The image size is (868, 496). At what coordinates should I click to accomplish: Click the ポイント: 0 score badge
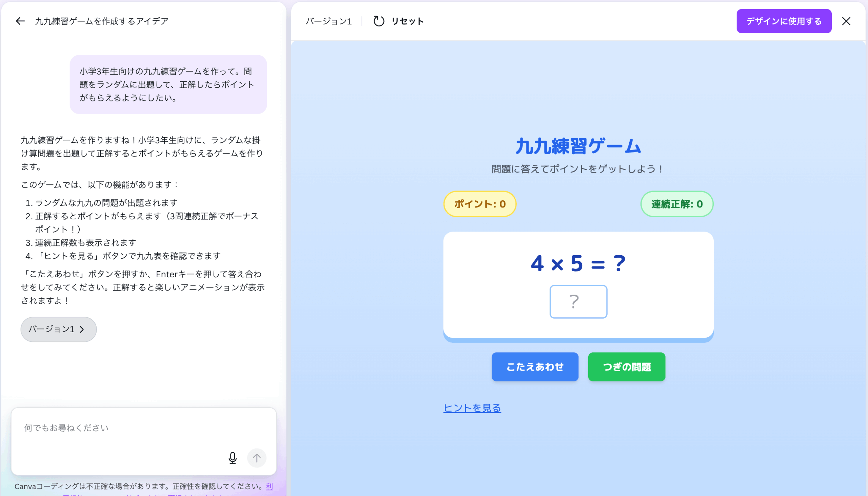(x=480, y=204)
